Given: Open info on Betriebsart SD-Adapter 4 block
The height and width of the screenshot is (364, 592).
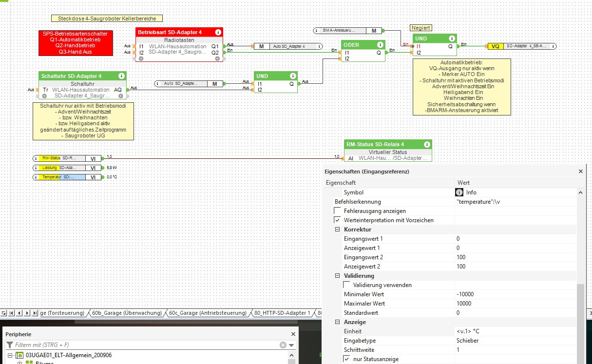Looking at the screenshot, I should [217, 32].
